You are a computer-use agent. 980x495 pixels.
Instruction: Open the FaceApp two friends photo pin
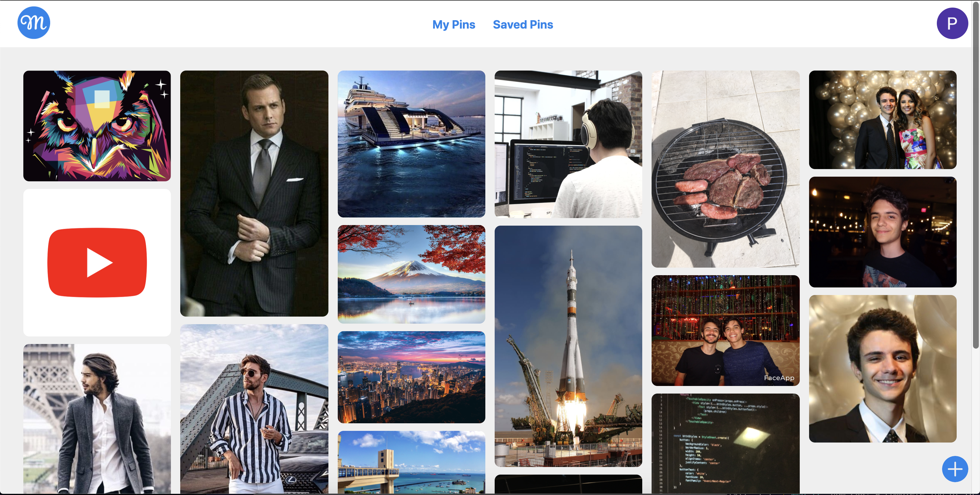coord(725,330)
